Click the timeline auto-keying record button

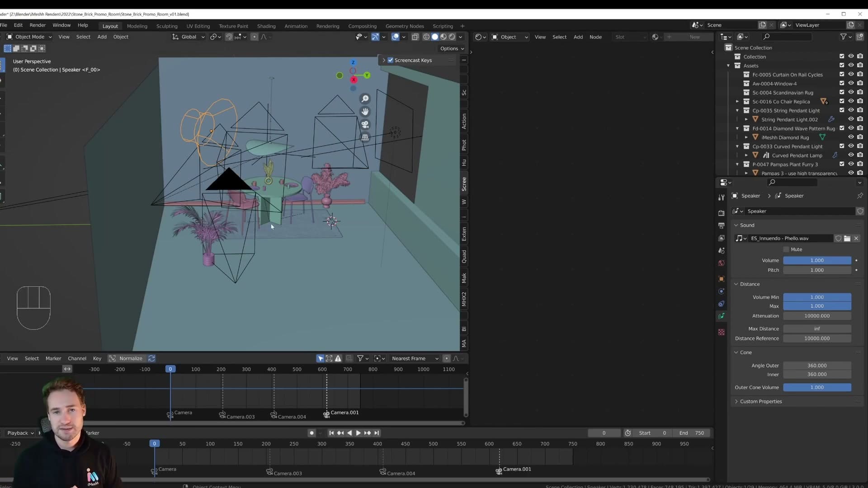[x=311, y=433]
